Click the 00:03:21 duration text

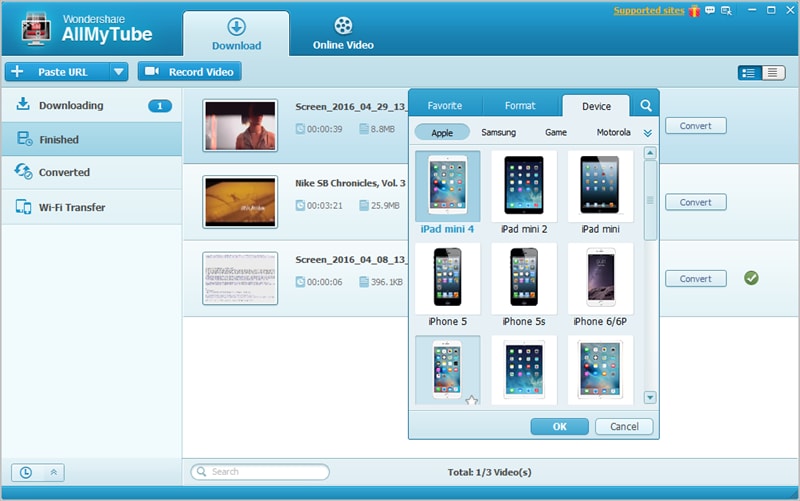tap(324, 206)
